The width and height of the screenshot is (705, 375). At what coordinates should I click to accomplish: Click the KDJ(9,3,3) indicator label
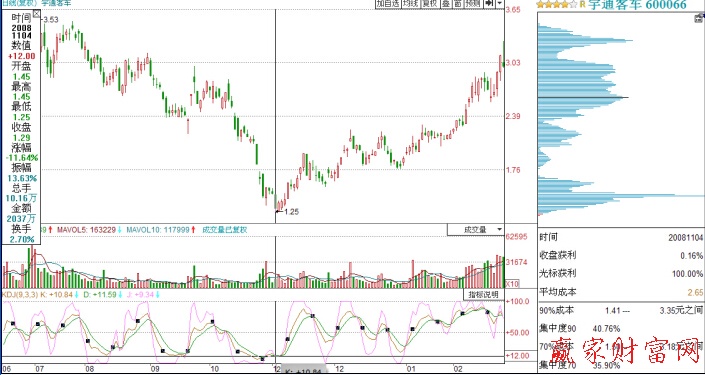click(x=19, y=295)
